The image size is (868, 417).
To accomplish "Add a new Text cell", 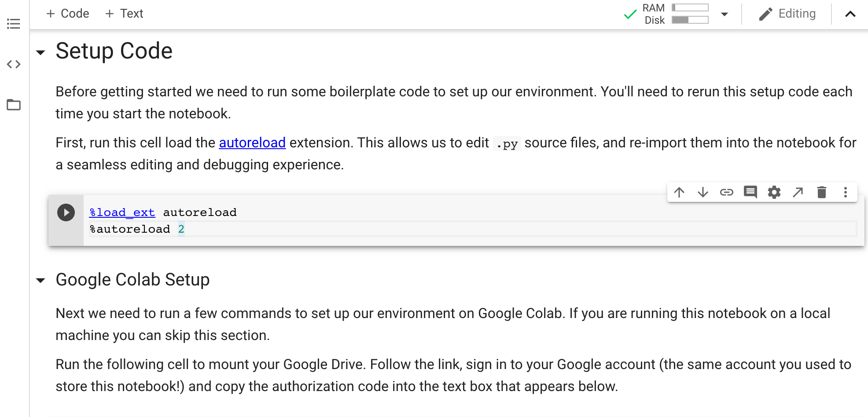I will coord(124,14).
